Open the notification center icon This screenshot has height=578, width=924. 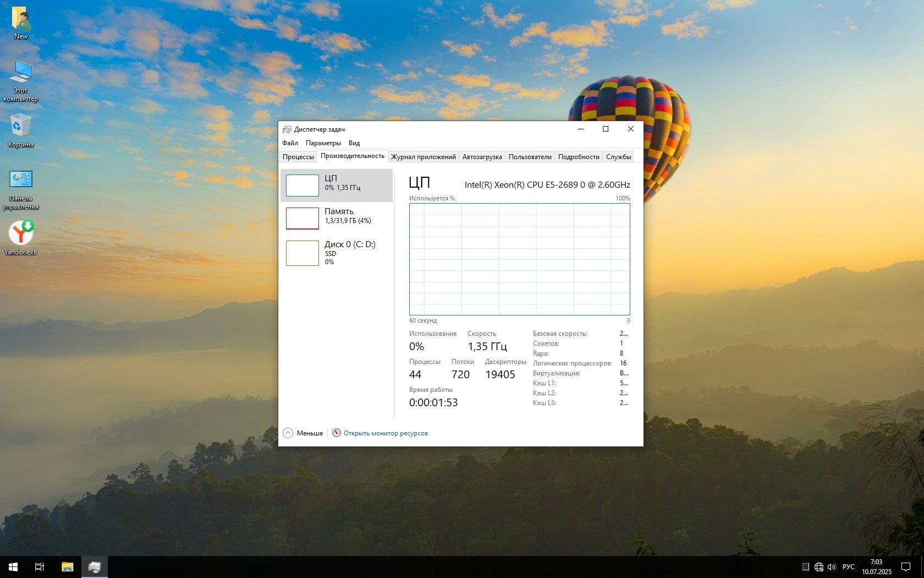(x=906, y=566)
